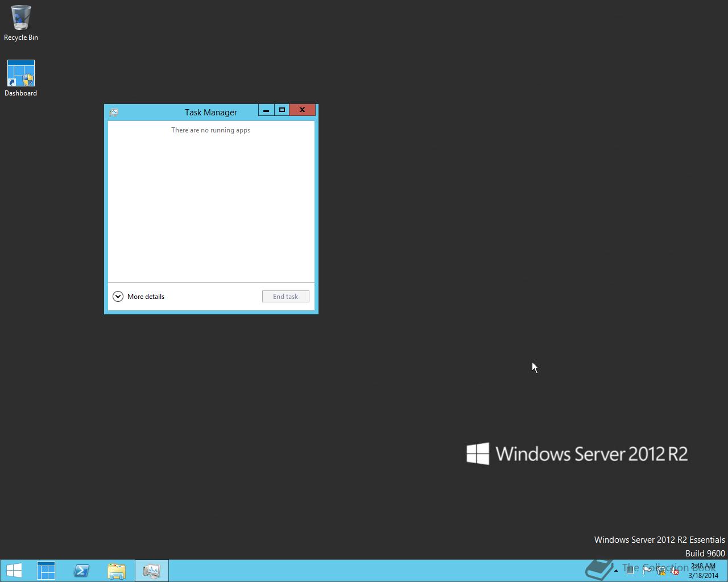Show hidden icons in system tray

pyautogui.click(x=616, y=571)
